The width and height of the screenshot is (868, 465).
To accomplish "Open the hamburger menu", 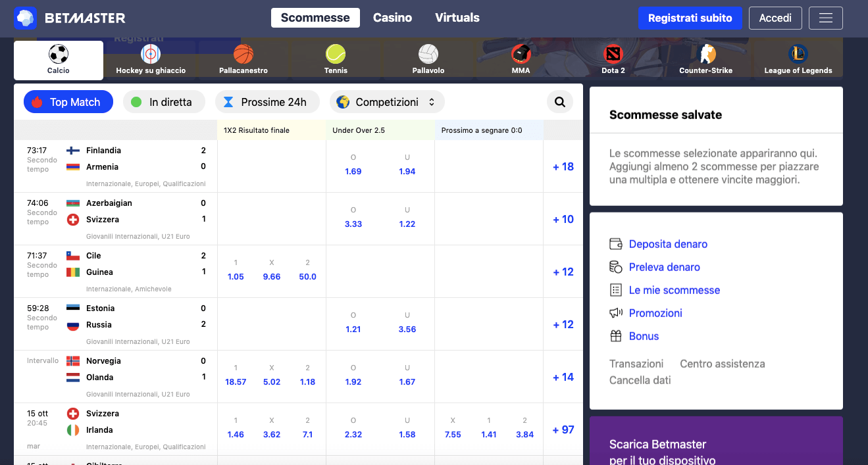I will 825,18.
